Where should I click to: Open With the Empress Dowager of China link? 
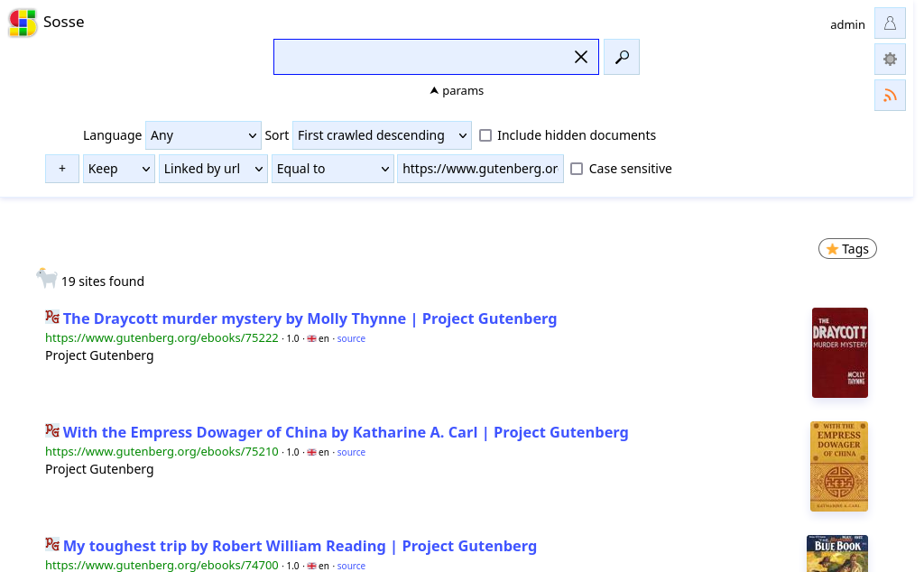pos(346,432)
